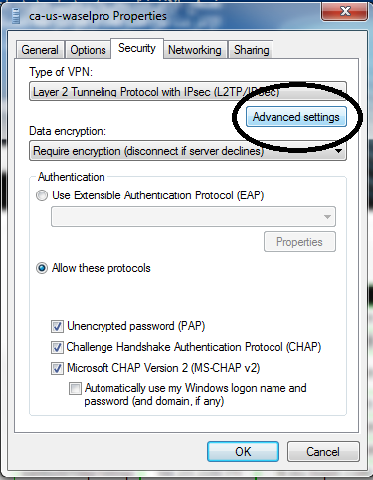This screenshot has width=373, height=480.
Task: Go to the Networking tab
Action: (x=195, y=50)
